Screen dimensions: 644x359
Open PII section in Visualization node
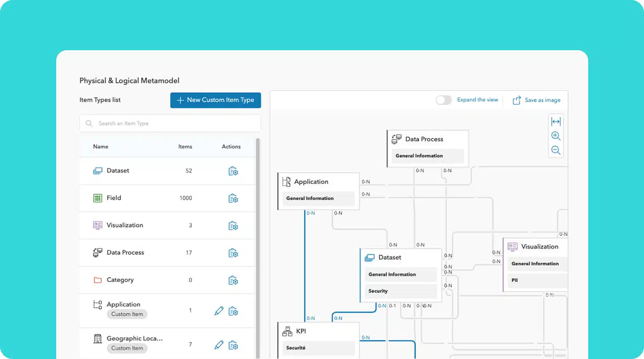(x=538, y=280)
